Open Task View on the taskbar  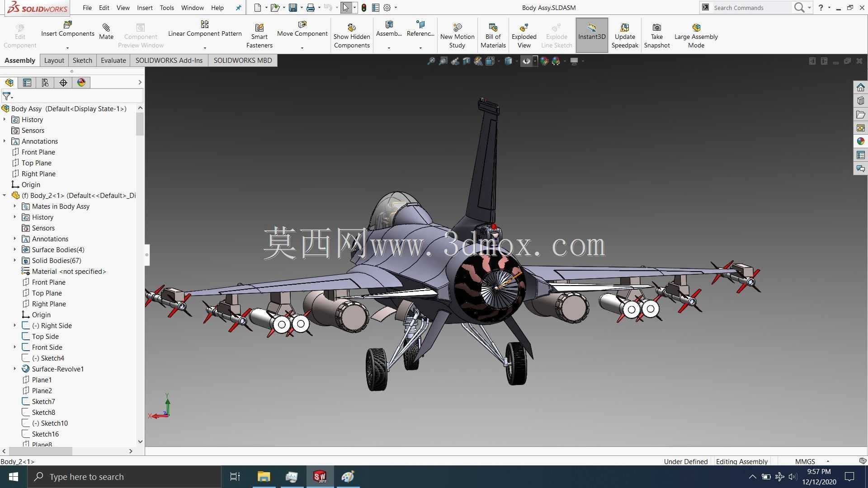[x=235, y=477]
